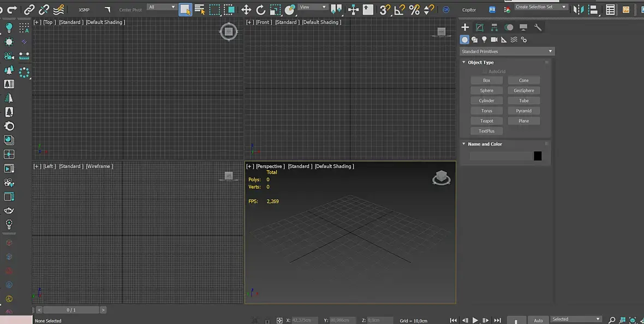Enable the AutoGrid checkbox
The width and height of the screenshot is (644, 324).
click(x=484, y=71)
